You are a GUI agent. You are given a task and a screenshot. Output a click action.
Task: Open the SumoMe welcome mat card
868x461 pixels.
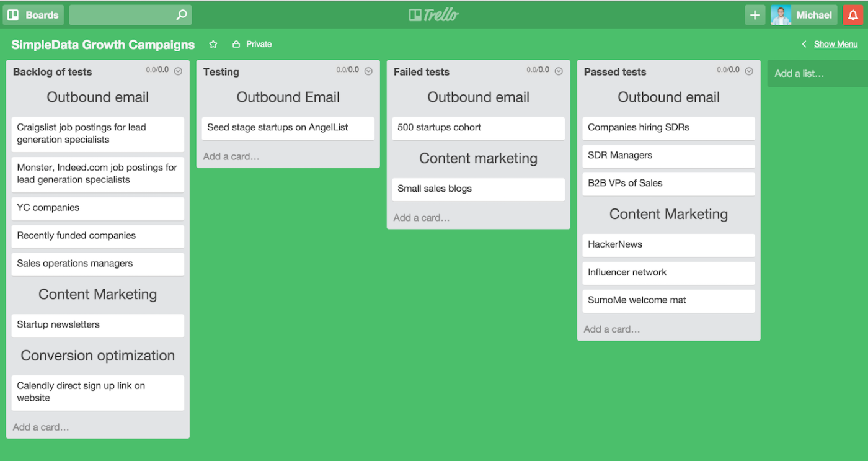pos(669,301)
